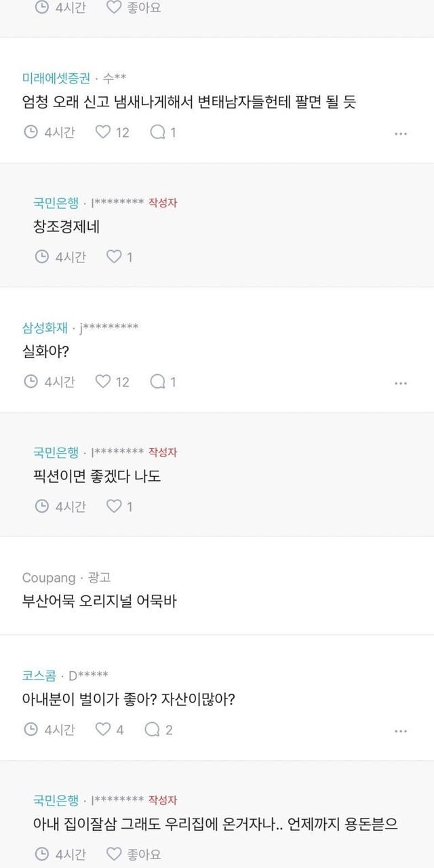Tap the clock icon on the 코스콤 comment
434x868 pixels.
coord(31,730)
